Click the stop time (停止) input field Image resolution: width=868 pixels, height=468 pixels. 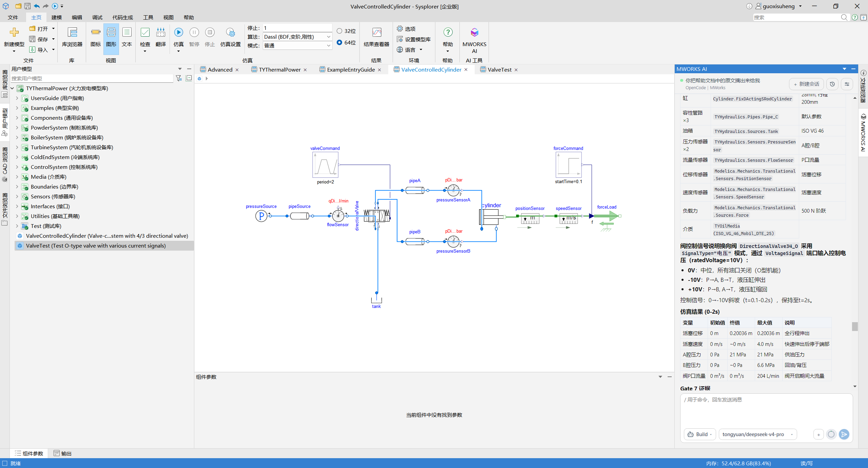(298, 28)
